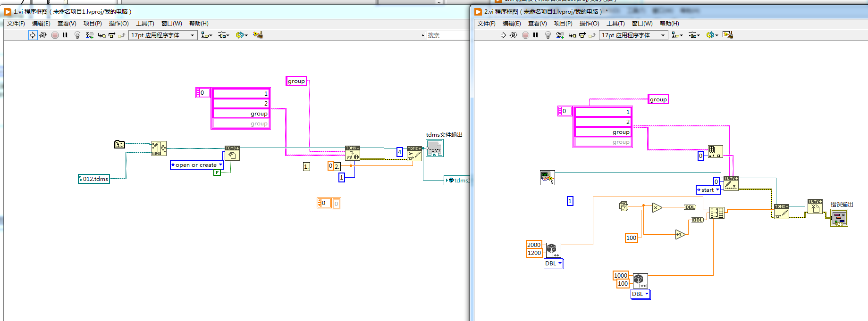Click the 012.tdms path constant

pyautogui.click(x=94, y=179)
